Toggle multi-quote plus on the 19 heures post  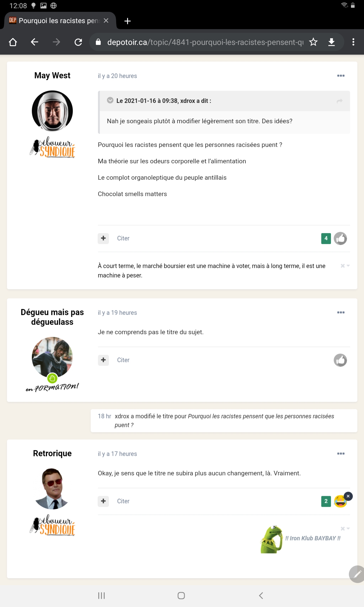(x=103, y=360)
